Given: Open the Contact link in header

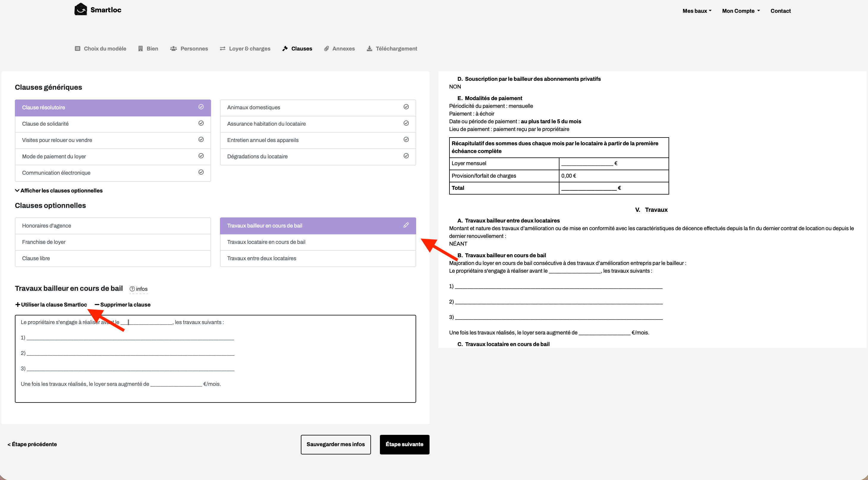Looking at the screenshot, I should tap(780, 11).
